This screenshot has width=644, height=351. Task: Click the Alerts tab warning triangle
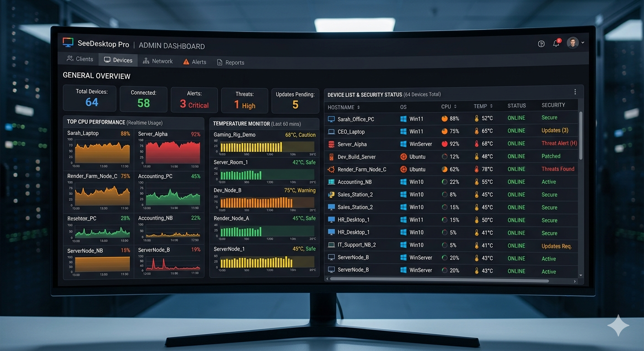pos(186,62)
